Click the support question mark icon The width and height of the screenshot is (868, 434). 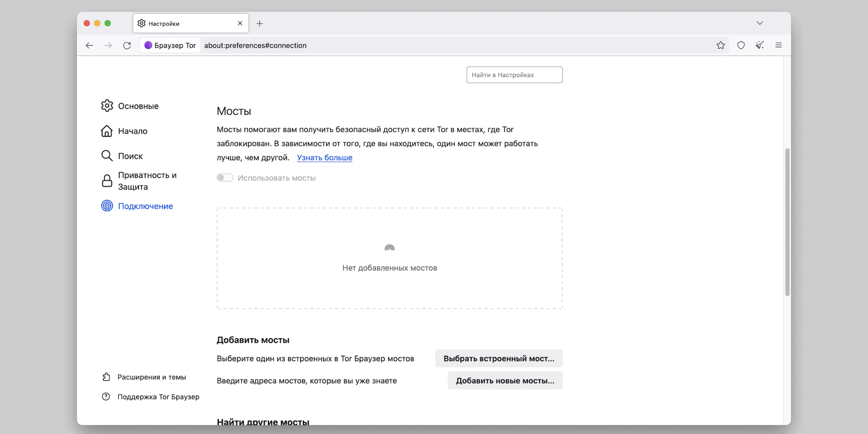(106, 397)
